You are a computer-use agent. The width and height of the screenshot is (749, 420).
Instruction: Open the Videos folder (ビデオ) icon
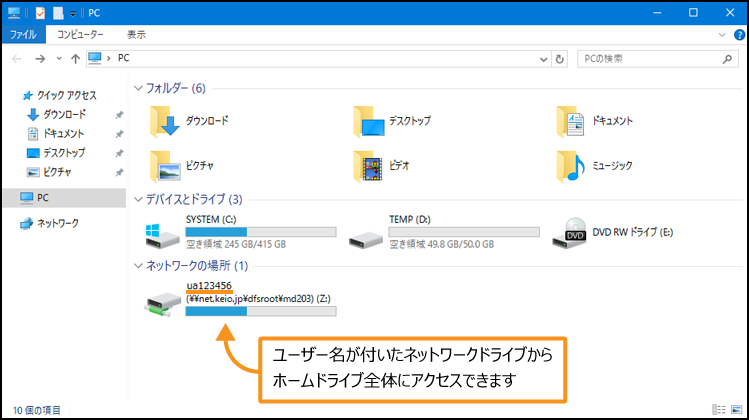[369, 164]
